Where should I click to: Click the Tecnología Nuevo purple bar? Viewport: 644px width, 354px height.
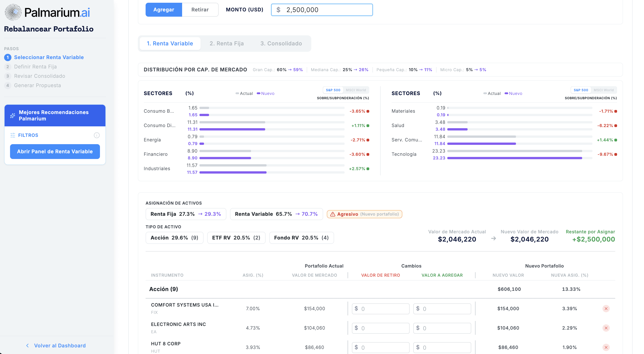[515, 158]
